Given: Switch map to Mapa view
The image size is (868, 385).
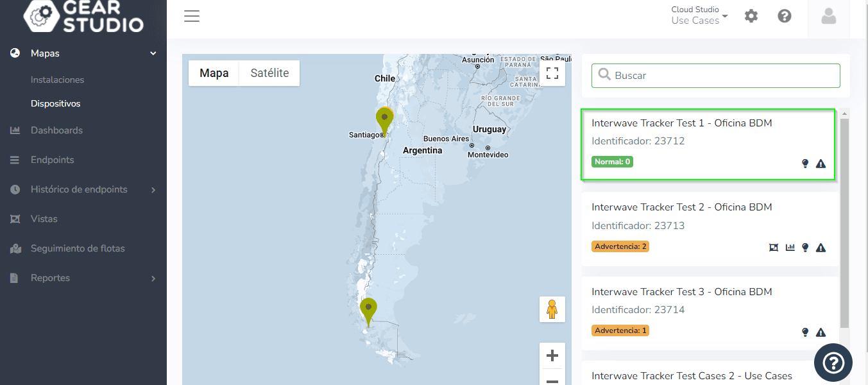Looking at the screenshot, I should (214, 73).
